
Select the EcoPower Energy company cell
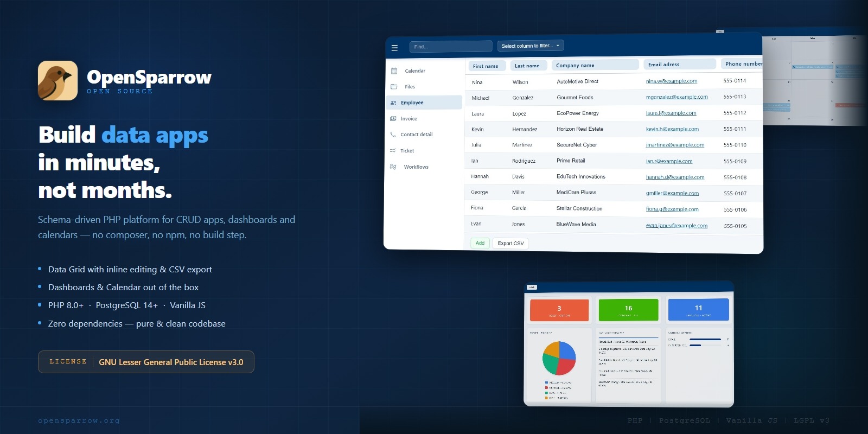(578, 113)
